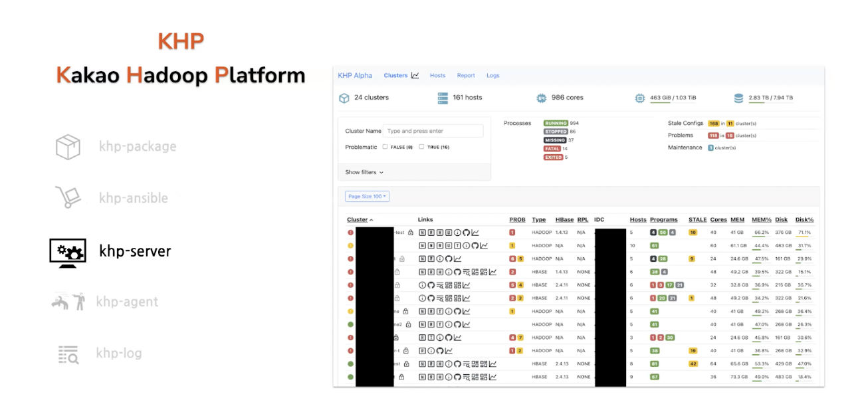Image resolution: width=868 pixels, height=416 pixels.
Task: Click the green 67 Programs badge
Action: tap(655, 377)
